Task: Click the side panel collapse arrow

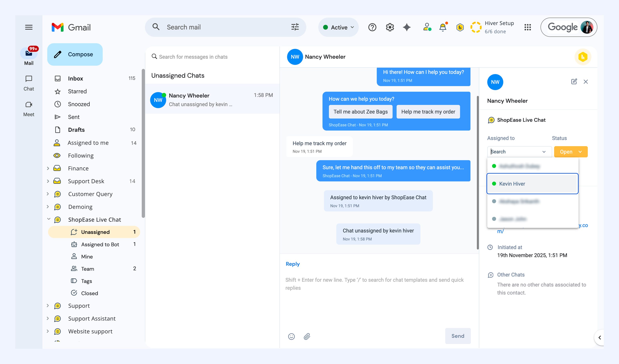Action: (600, 338)
